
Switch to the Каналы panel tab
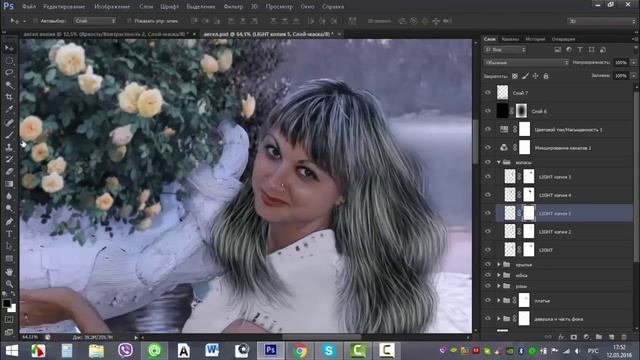pos(510,39)
